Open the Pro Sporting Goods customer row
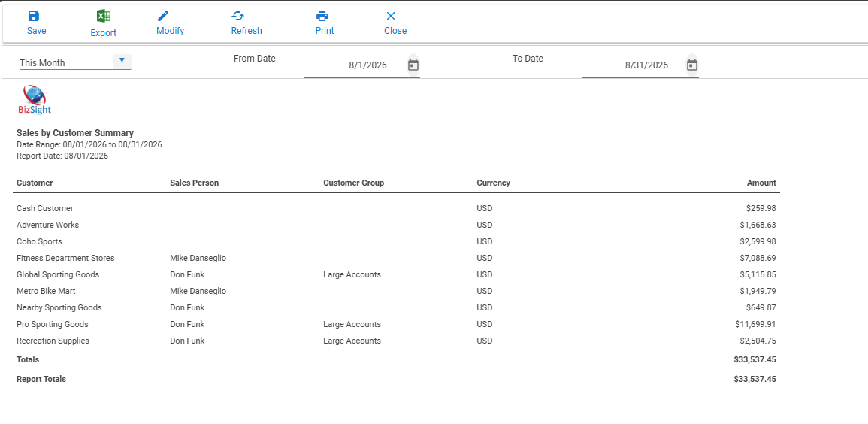868x424 pixels. [396, 324]
